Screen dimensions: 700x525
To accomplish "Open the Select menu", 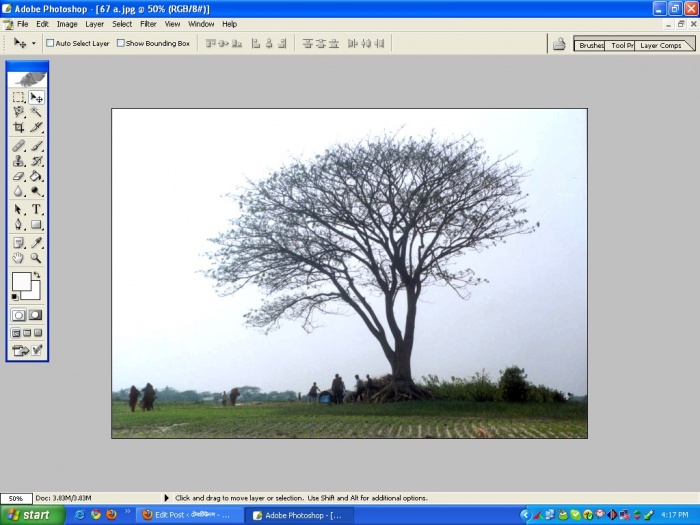I will coord(122,24).
